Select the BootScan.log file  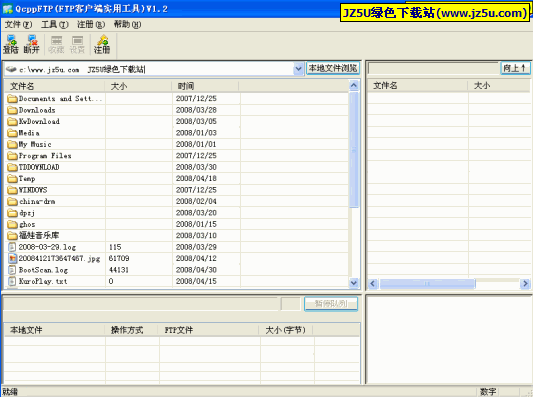click(x=38, y=270)
